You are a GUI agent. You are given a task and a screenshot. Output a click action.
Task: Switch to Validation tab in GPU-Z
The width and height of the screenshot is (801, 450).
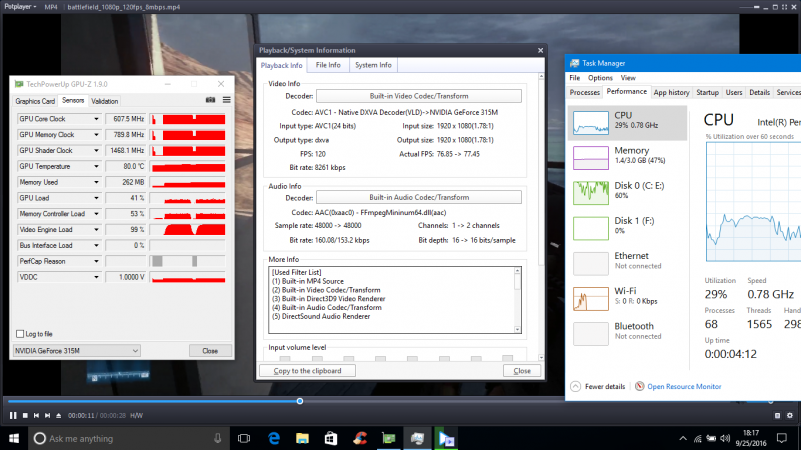click(x=105, y=101)
